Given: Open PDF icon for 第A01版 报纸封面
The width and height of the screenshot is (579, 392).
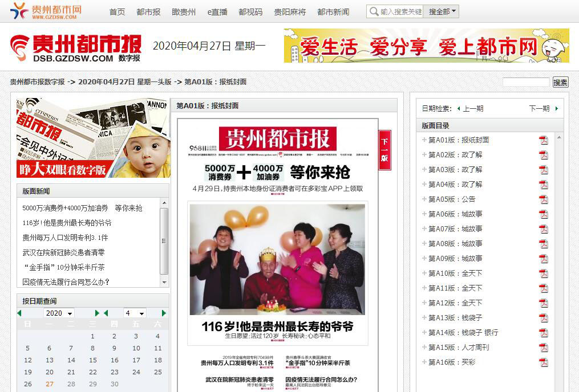Looking at the screenshot, I should tap(543, 140).
